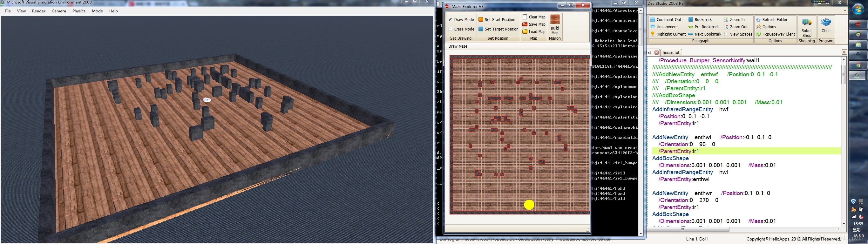The width and height of the screenshot is (868, 244).
Task: Add a Bookmark in Dev Studio
Action: pyautogui.click(x=700, y=20)
